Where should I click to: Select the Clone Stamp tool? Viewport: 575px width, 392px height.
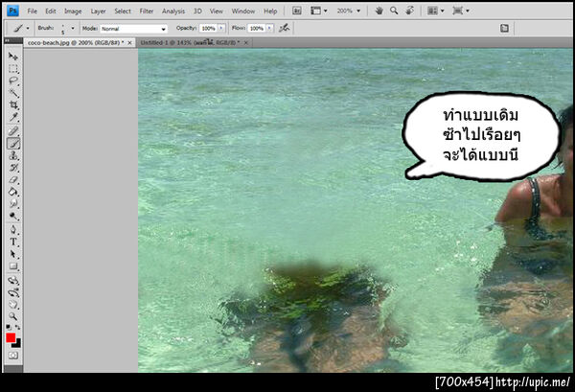[x=13, y=155]
